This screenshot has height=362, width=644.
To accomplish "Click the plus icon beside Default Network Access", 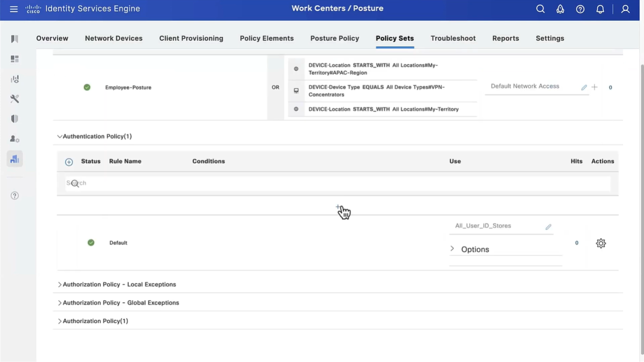I will coord(595,87).
